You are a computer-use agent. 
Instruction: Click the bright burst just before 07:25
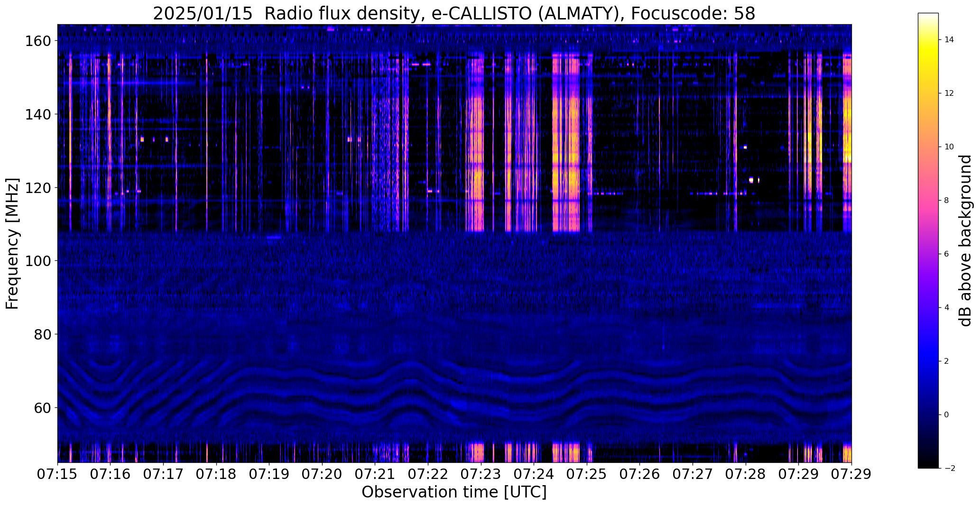point(566,142)
